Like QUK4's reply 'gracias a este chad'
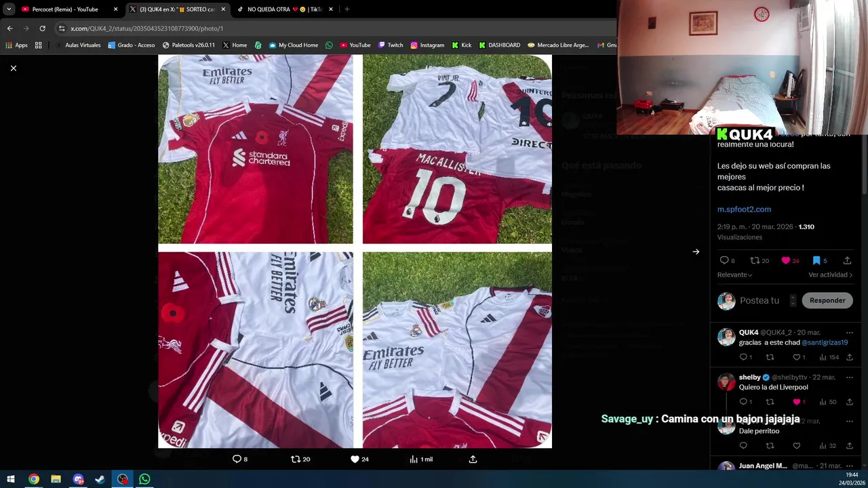The width and height of the screenshot is (868, 488). tap(797, 357)
